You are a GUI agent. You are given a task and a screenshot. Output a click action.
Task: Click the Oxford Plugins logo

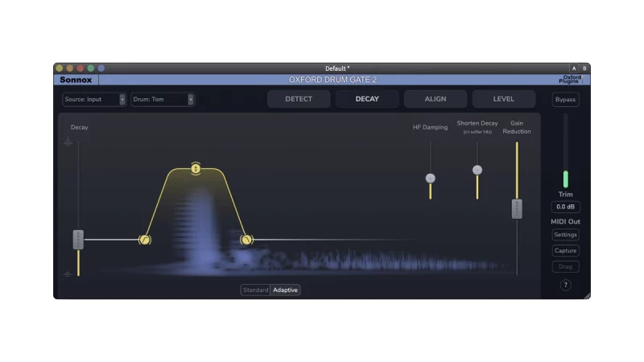coord(571,79)
